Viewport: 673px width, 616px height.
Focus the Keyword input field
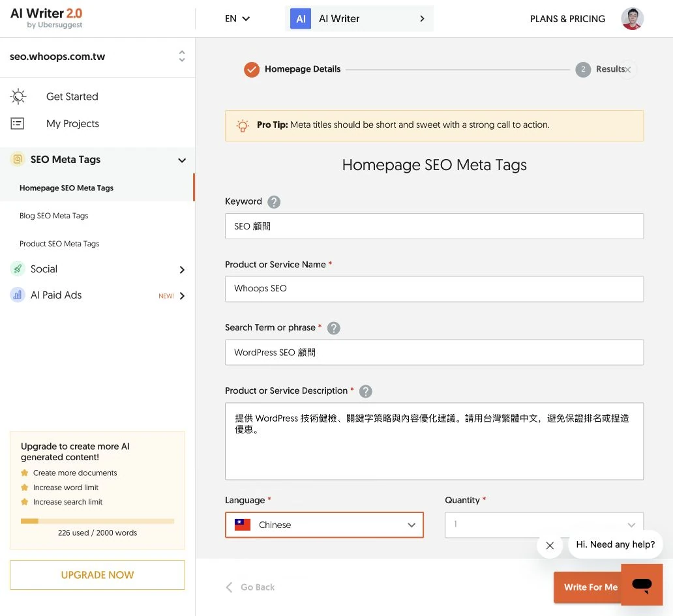pyautogui.click(x=434, y=226)
